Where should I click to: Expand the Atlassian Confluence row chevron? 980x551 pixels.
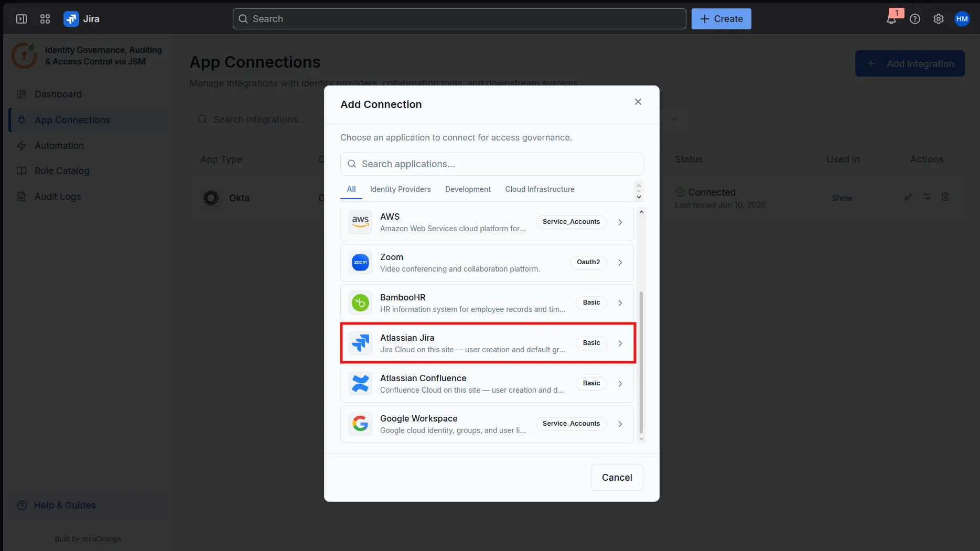tap(620, 384)
